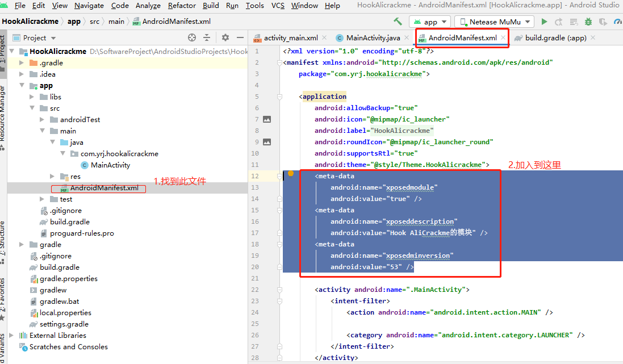Click the yellow intention bulb on line 12
Viewport: 623px width, 364px height.
[291, 173]
